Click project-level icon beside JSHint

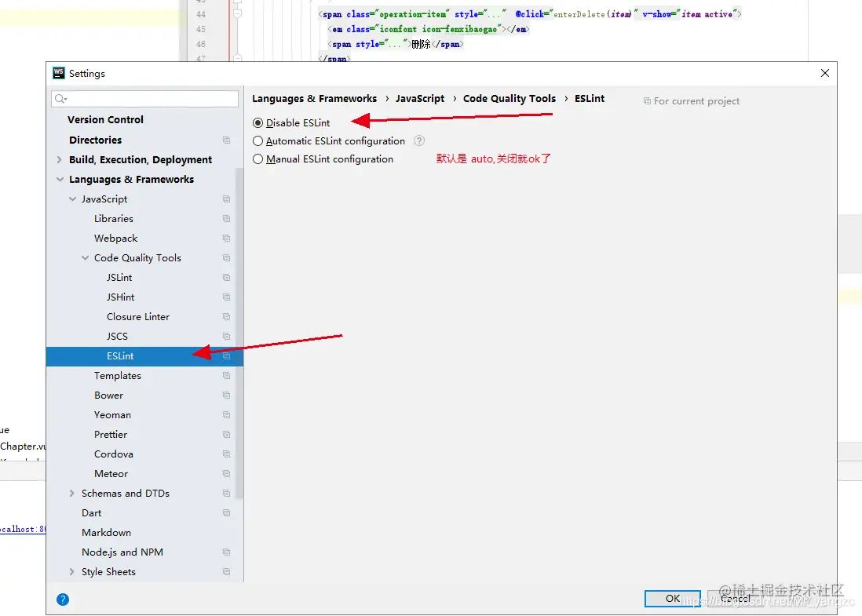click(227, 297)
